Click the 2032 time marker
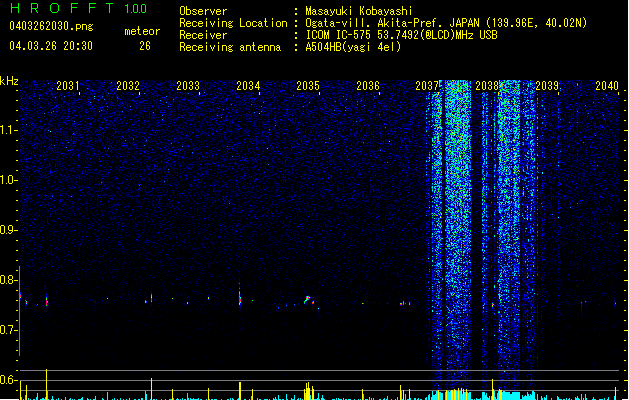 pos(128,86)
